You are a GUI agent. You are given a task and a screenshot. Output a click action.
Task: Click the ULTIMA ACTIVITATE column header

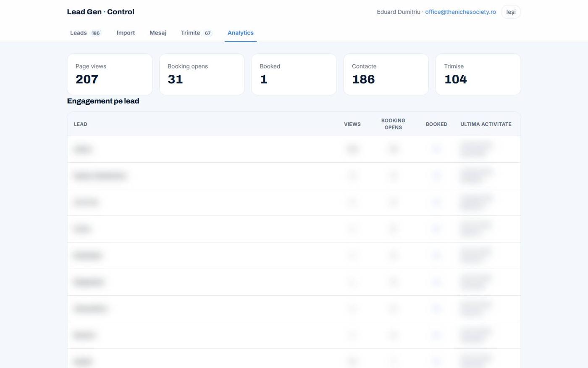[486, 124]
